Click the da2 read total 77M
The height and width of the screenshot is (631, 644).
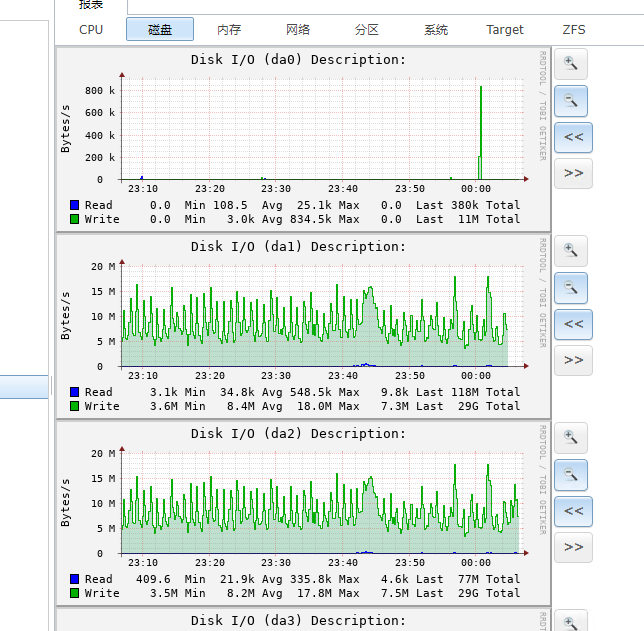pyautogui.click(x=469, y=579)
